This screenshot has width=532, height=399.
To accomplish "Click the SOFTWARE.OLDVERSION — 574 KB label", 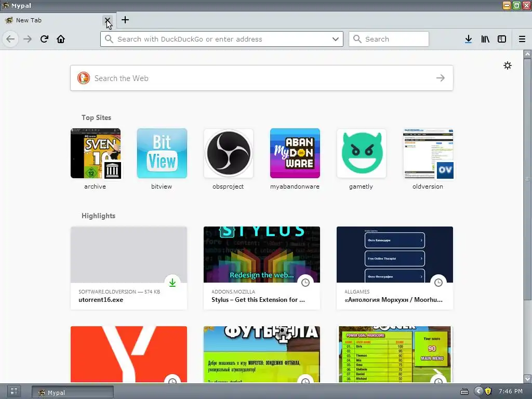I will [x=119, y=291].
